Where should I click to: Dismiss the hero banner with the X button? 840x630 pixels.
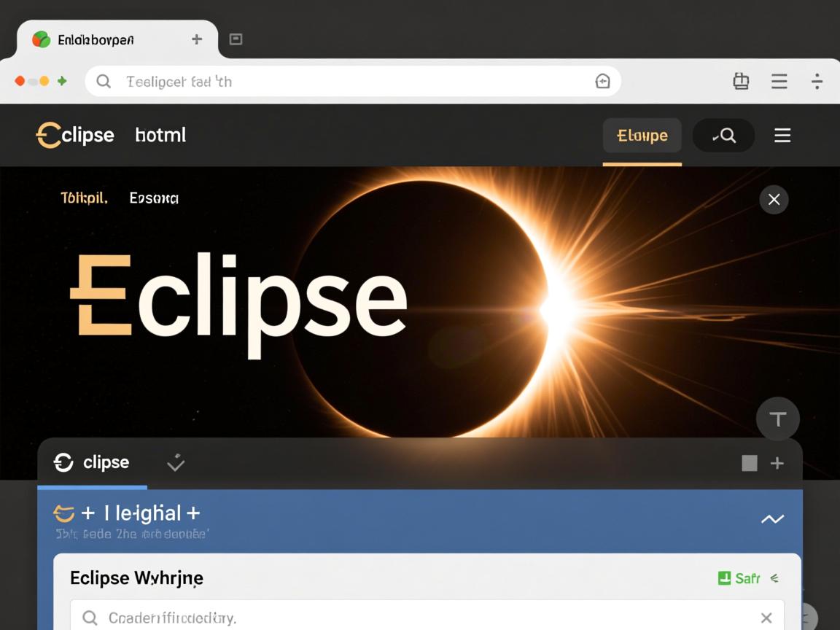tap(774, 199)
